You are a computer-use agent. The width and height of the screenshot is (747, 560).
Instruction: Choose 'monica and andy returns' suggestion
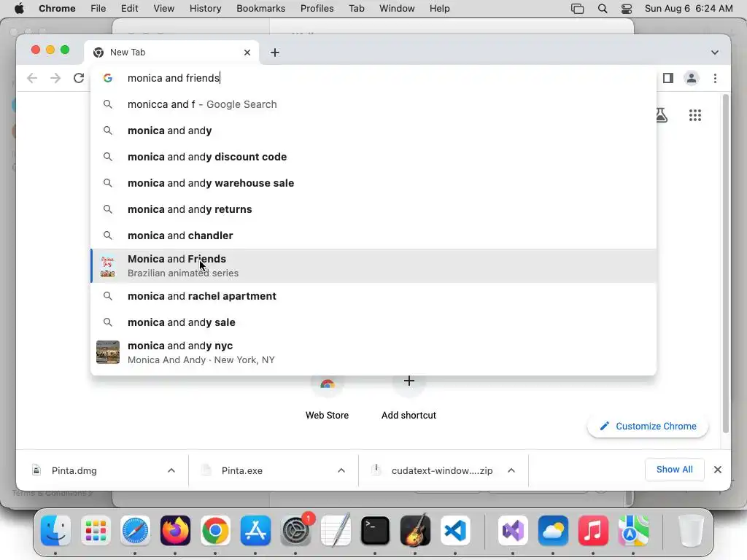click(x=373, y=209)
